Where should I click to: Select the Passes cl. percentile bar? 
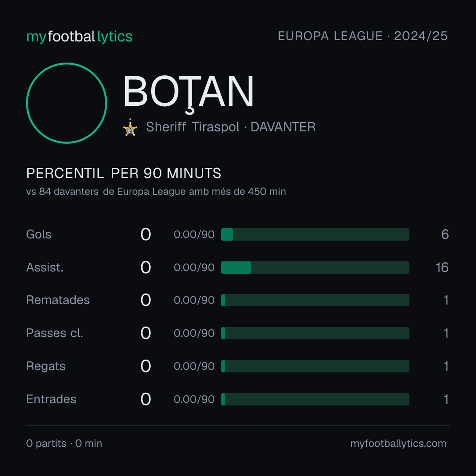click(x=315, y=333)
